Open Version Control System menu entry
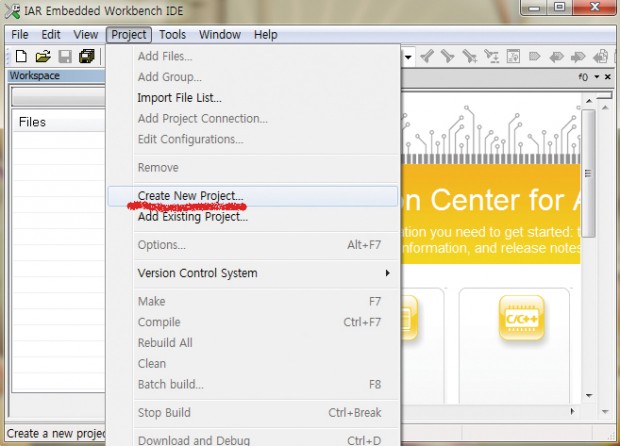 click(x=253, y=273)
